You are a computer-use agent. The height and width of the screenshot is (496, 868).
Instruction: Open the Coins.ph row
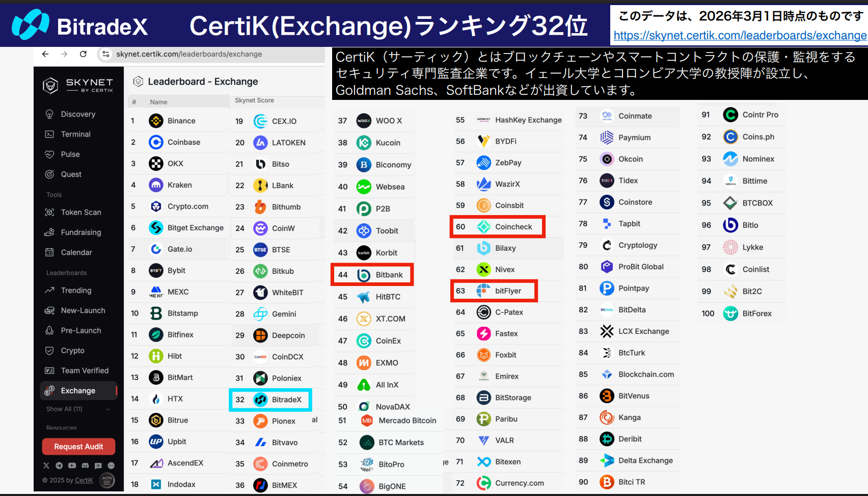click(x=741, y=137)
